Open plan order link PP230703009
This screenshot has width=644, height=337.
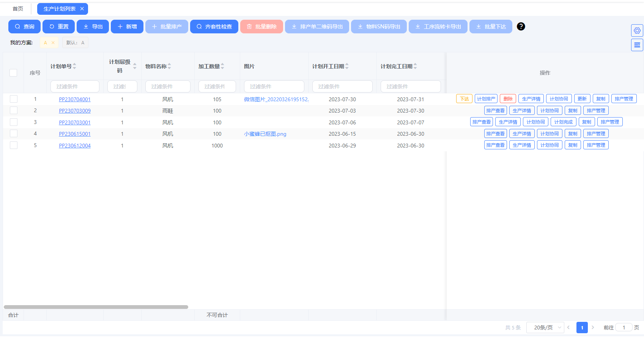[75, 111]
